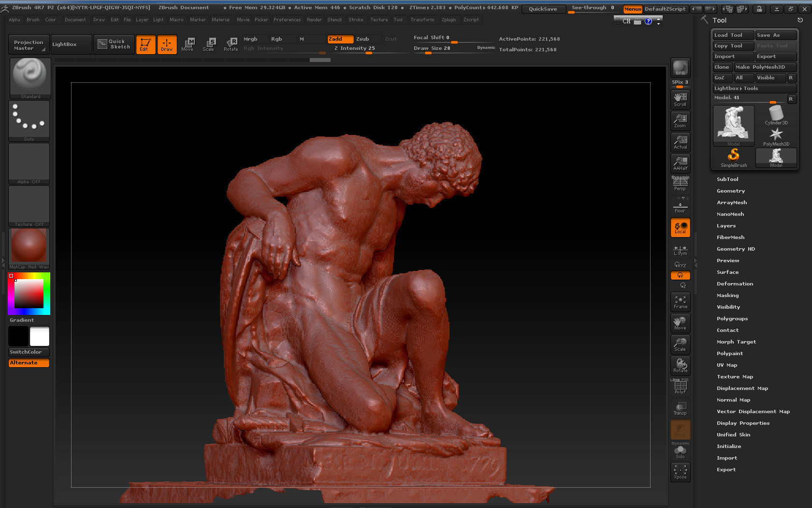The height and width of the screenshot is (508, 812).
Task: Open the Texture Off selector
Action: pyautogui.click(x=29, y=206)
